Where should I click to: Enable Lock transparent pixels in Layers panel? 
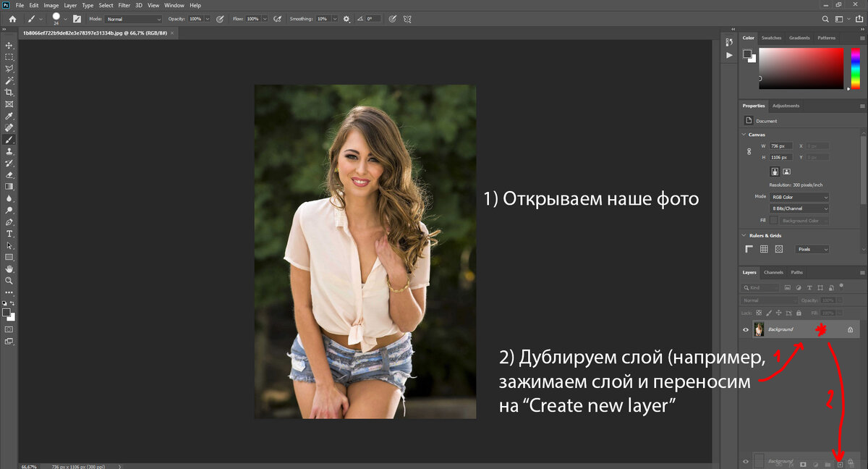(759, 313)
